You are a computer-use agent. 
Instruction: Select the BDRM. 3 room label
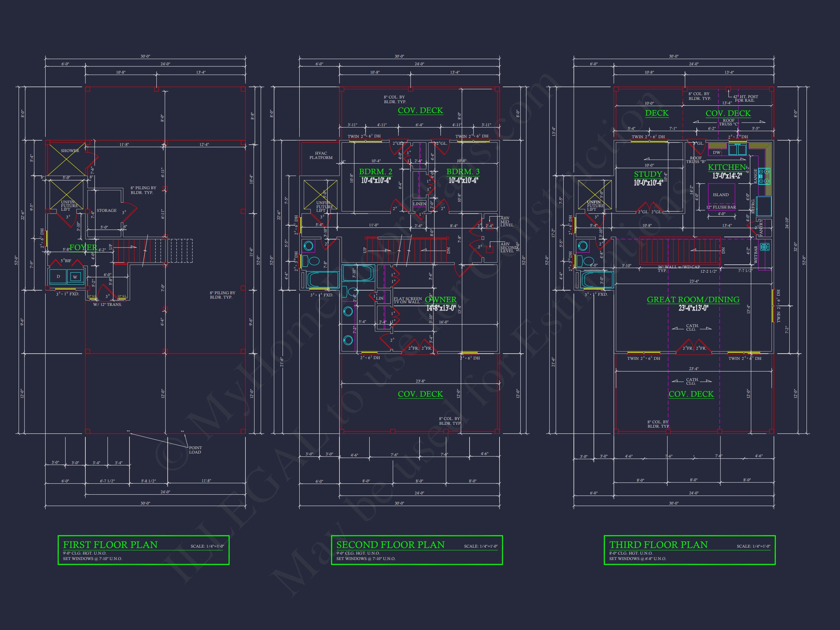(x=463, y=172)
